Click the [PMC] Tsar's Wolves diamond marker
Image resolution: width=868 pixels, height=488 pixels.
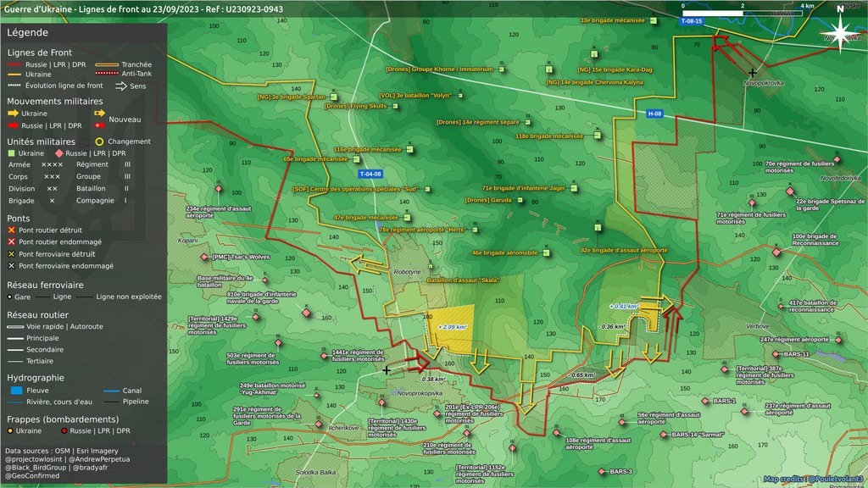[x=204, y=257]
